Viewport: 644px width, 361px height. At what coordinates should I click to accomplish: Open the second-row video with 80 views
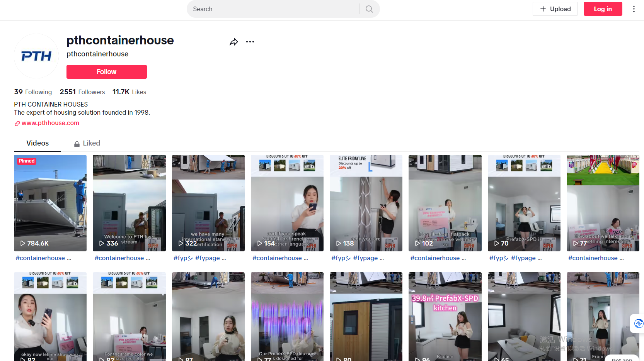366,317
